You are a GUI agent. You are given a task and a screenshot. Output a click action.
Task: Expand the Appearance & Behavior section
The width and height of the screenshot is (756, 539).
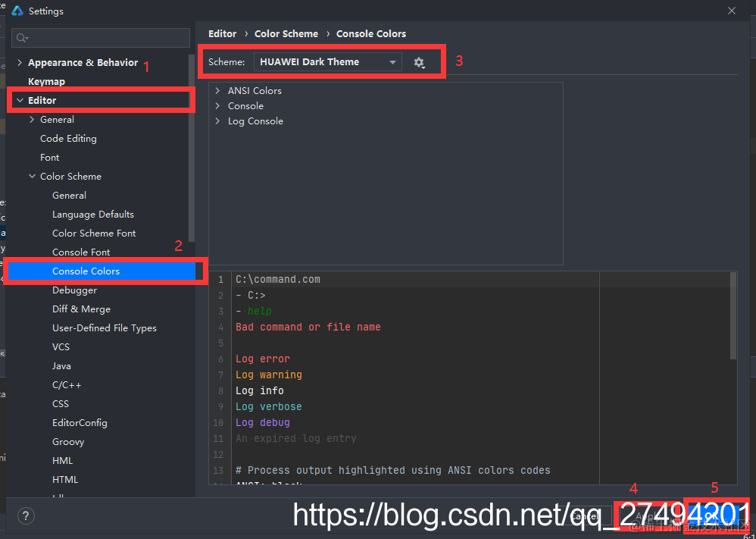coord(20,63)
